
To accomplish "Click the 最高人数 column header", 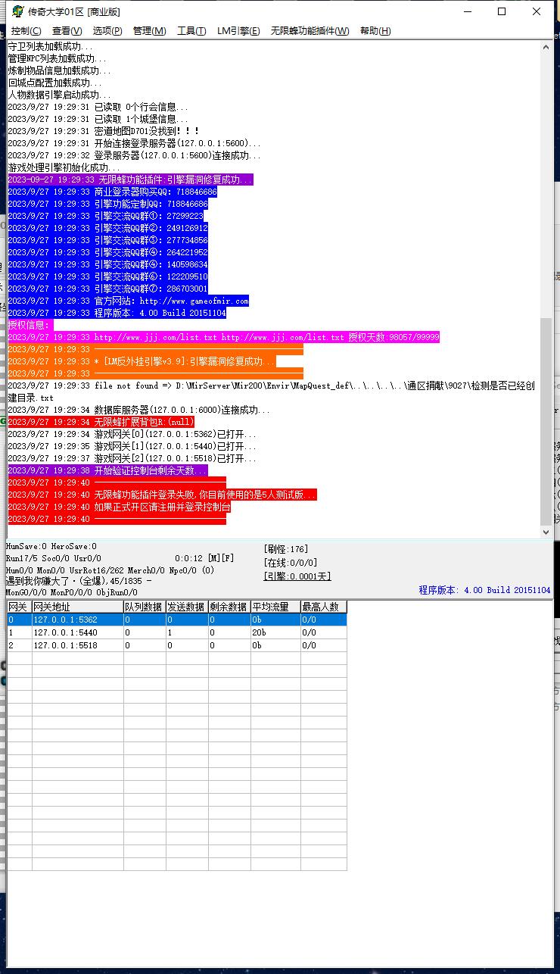I will pos(324,607).
